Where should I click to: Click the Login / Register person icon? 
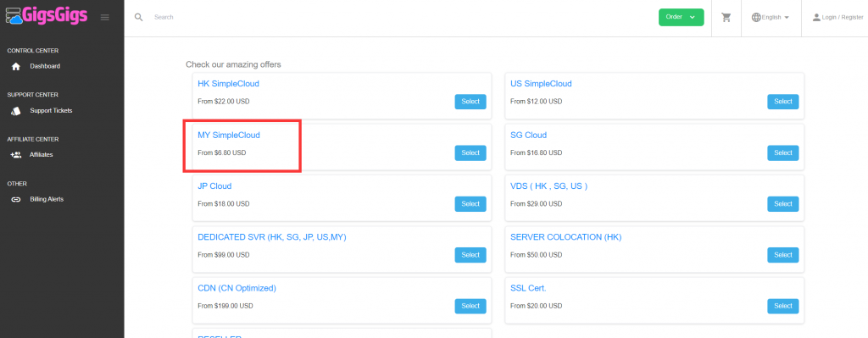(816, 17)
